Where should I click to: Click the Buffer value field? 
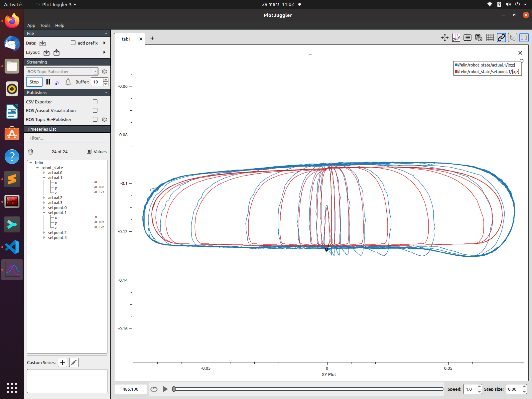click(97, 82)
